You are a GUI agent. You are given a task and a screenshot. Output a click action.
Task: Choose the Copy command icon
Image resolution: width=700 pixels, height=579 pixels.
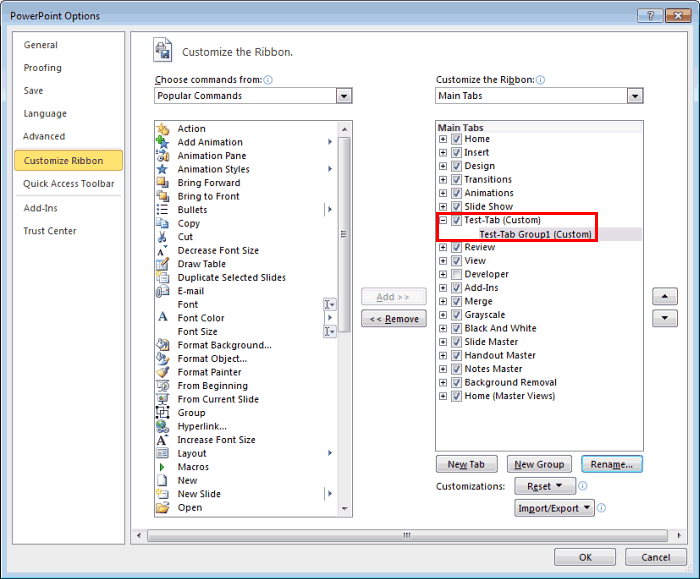click(163, 224)
